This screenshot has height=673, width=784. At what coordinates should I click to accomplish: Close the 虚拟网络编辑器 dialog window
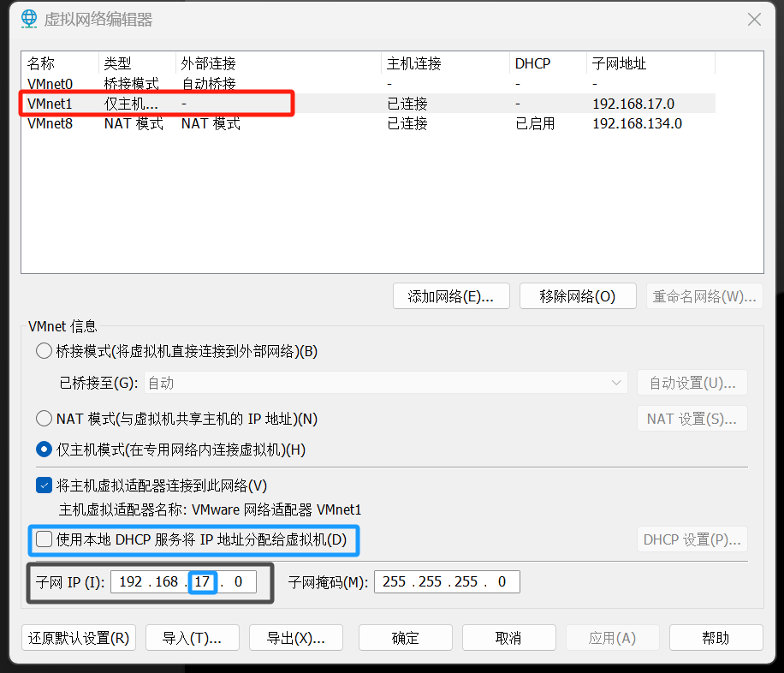754,19
